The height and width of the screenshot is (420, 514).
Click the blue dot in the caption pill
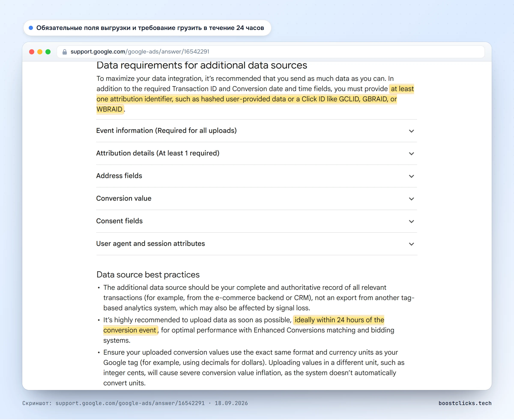click(x=31, y=28)
